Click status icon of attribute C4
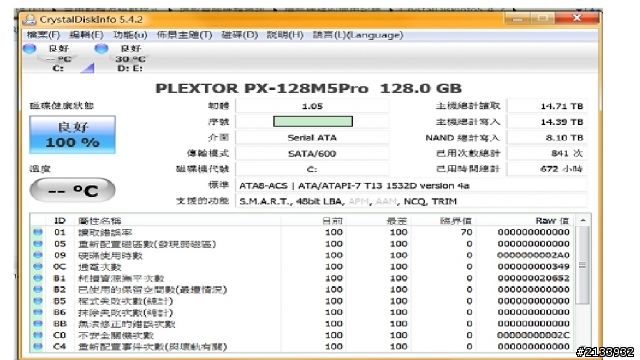 tap(38, 347)
